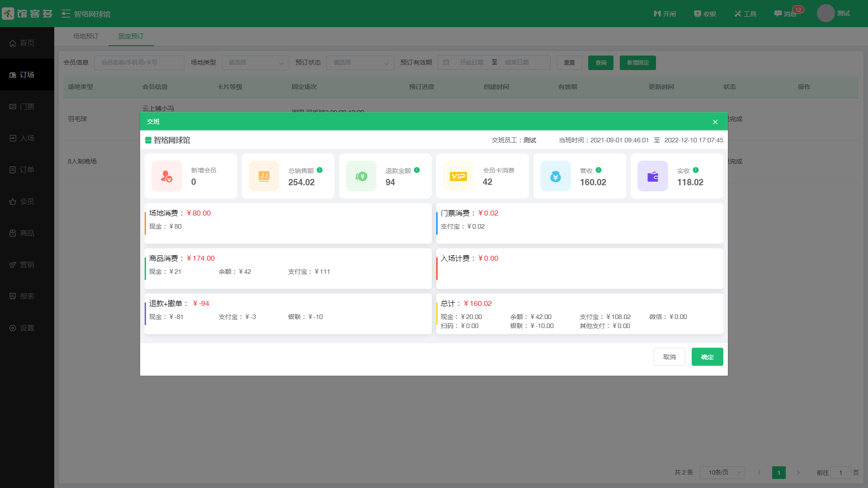
Task: Open the 10条/页 page size dropdown
Action: [x=722, y=473]
